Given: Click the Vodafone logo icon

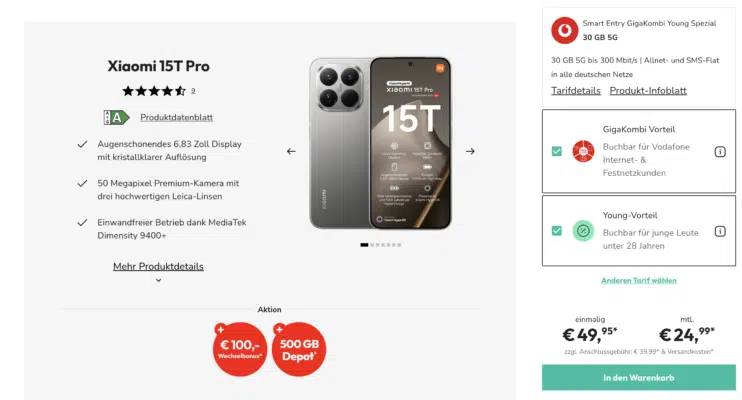Looking at the screenshot, I should [x=565, y=30].
